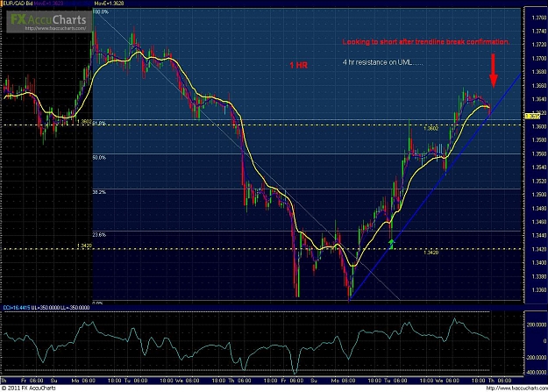Image resolution: width=548 pixels, height=392 pixels.
Task: Click the red 1 HR timeframe annotation
Action: coord(298,65)
